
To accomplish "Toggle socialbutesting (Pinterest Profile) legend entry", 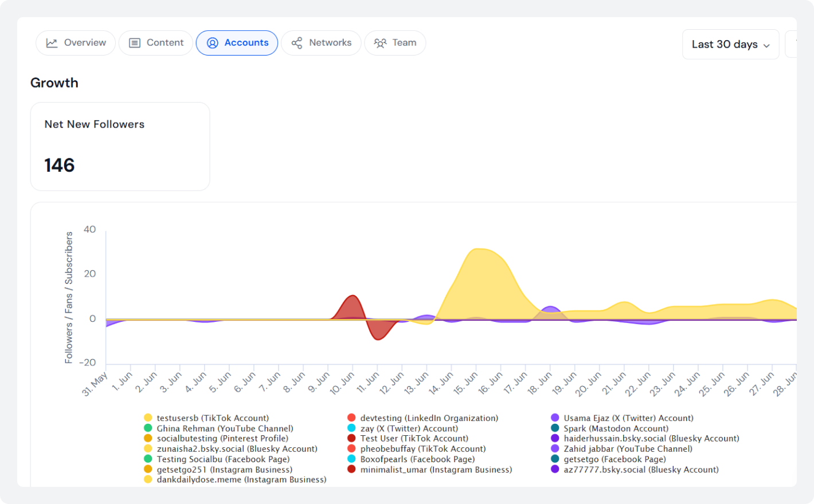I will pyautogui.click(x=216, y=439).
